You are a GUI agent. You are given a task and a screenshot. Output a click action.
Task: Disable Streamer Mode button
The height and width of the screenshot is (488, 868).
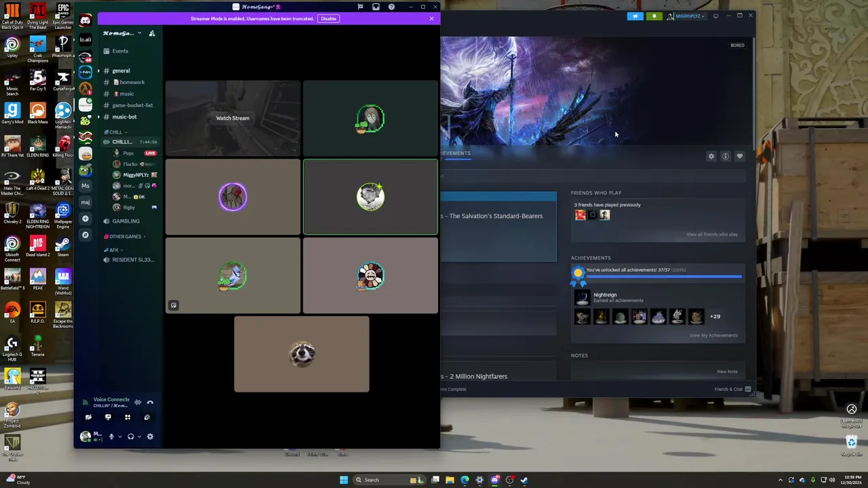point(328,18)
